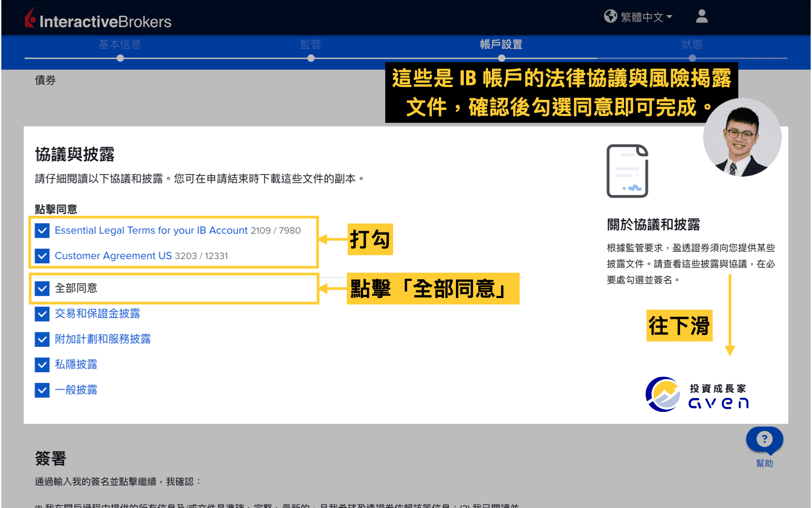This screenshot has height=508, width=812.
Task: Open the 交易和保證金披露 disclosure link
Action: tap(98, 314)
